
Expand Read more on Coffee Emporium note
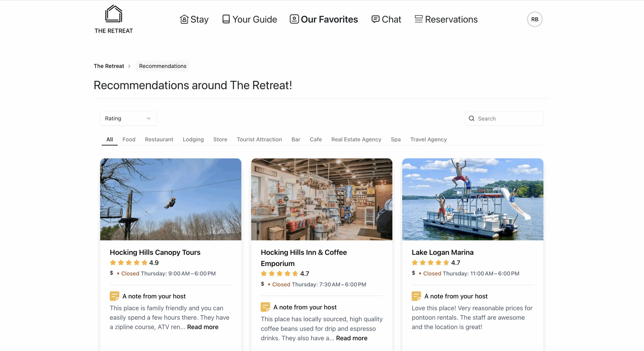352,338
